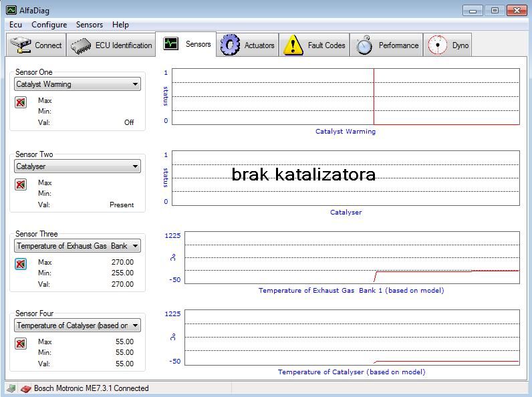Open the Ecu menu
The image size is (532, 397).
click(x=15, y=25)
